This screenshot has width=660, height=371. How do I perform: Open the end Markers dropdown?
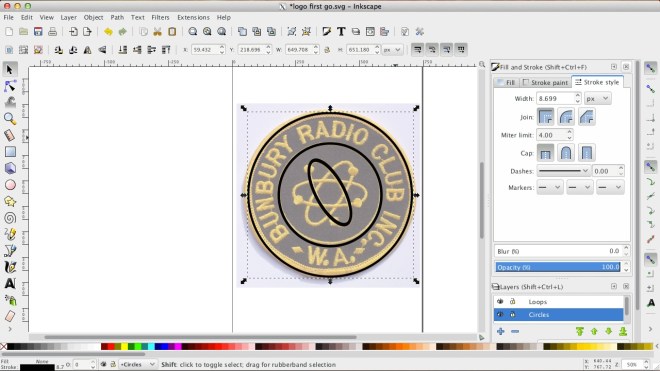pos(610,187)
